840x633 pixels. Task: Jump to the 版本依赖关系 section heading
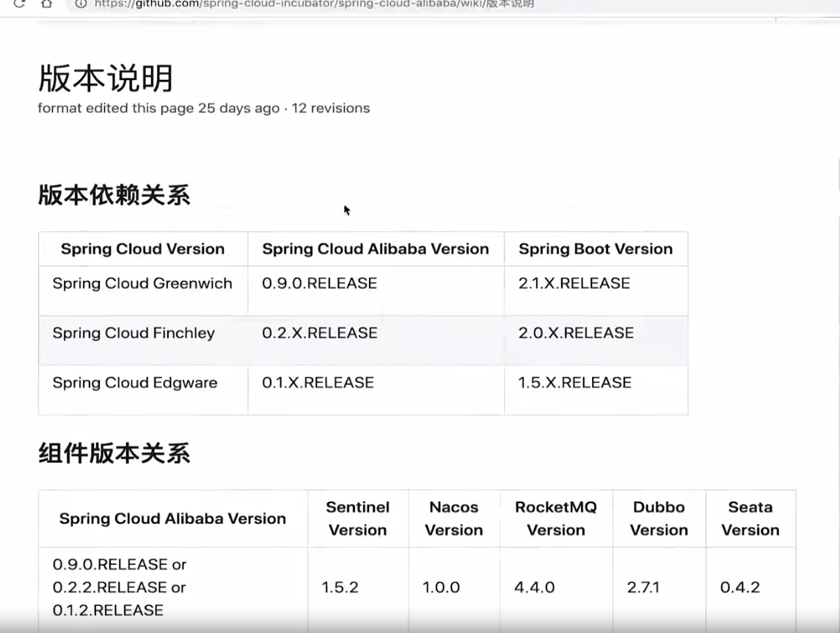click(x=114, y=195)
